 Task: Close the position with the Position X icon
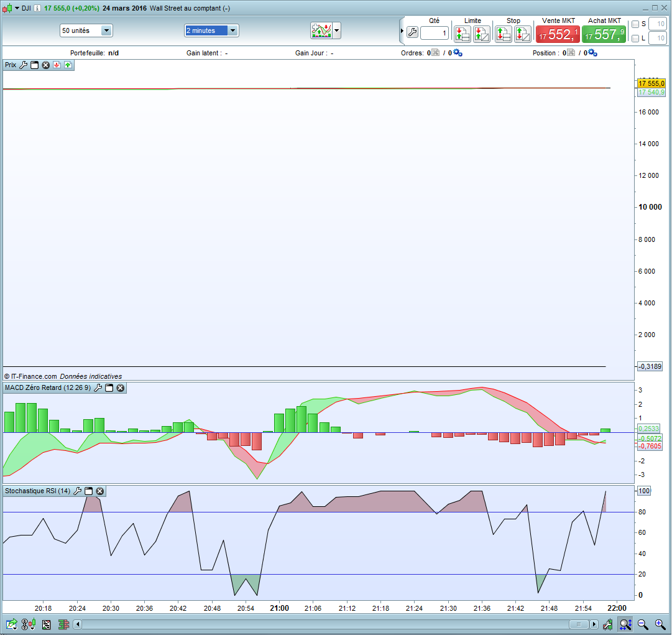pyautogui.click(x=571, y=53)
